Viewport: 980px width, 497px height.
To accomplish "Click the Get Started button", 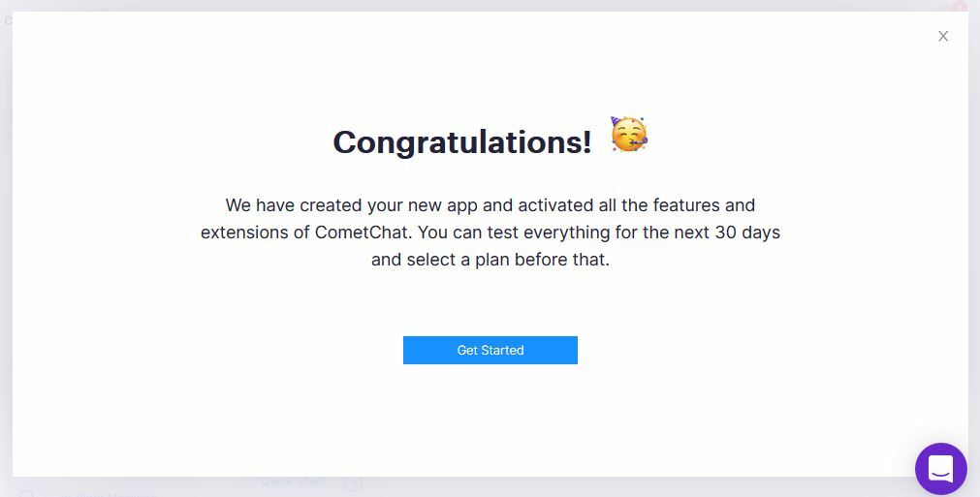I will [x=490, y=350].
